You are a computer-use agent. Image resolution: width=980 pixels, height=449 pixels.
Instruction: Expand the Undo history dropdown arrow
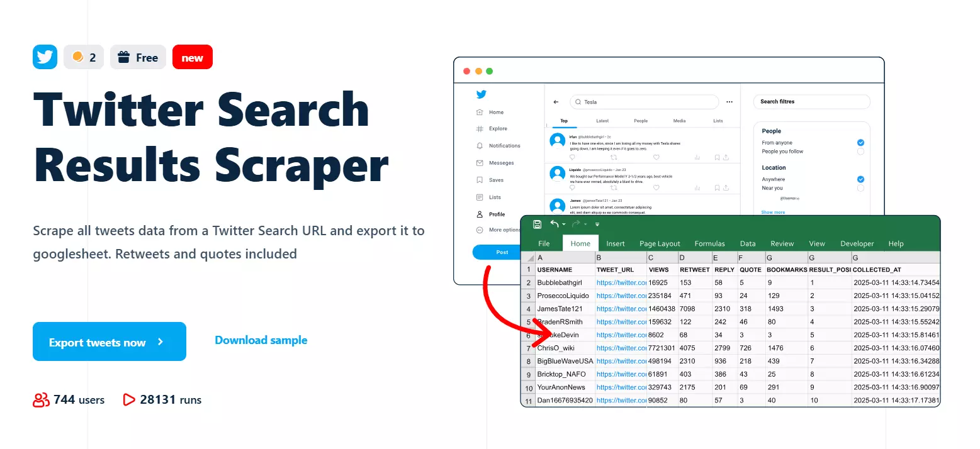[x=563, y=224]
